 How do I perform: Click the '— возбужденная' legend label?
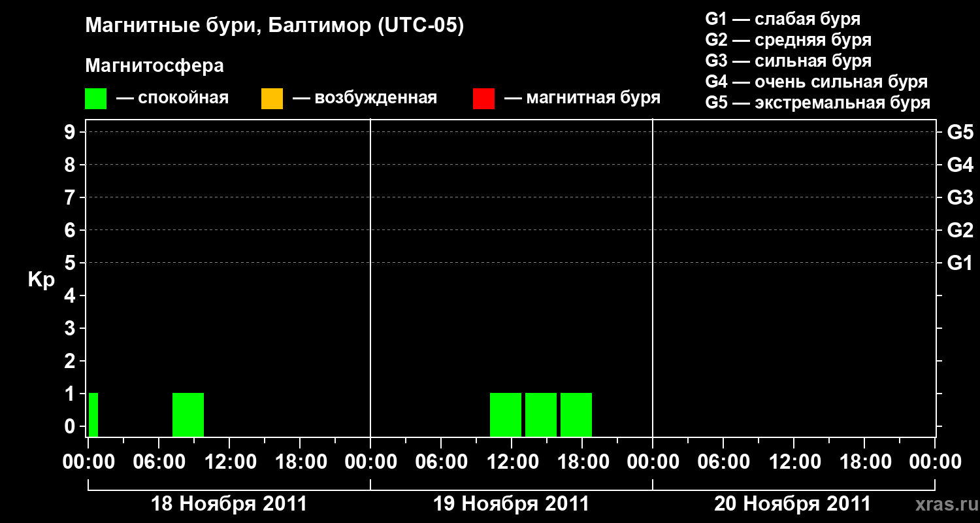(365, 98)
